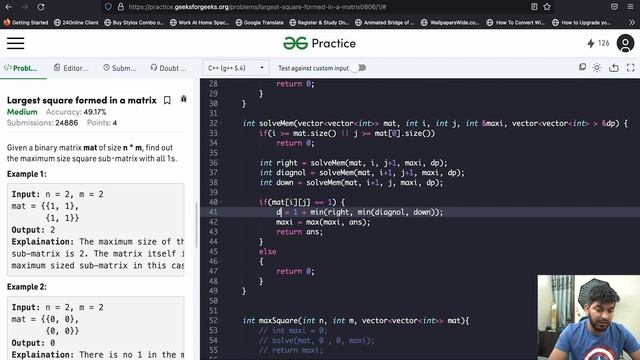
Task: Open the user profile avatar
Action: [x=625, y=43]
